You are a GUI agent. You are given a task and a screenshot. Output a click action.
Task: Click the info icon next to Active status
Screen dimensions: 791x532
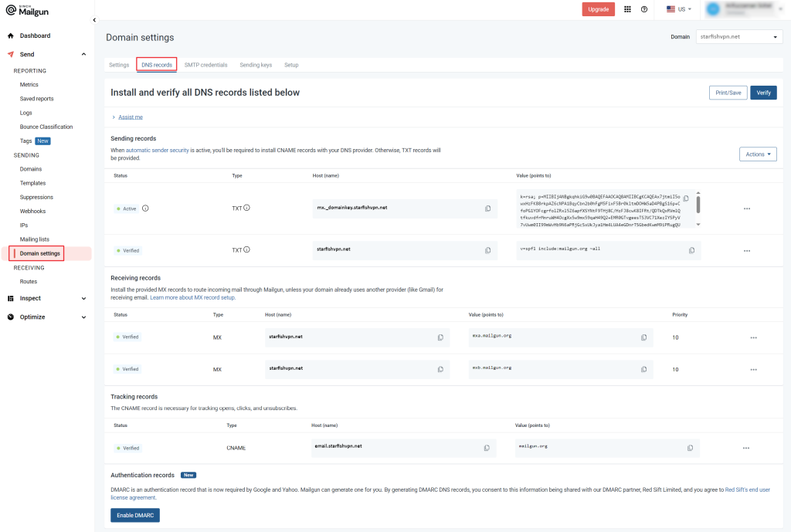(x=145, y=208)
